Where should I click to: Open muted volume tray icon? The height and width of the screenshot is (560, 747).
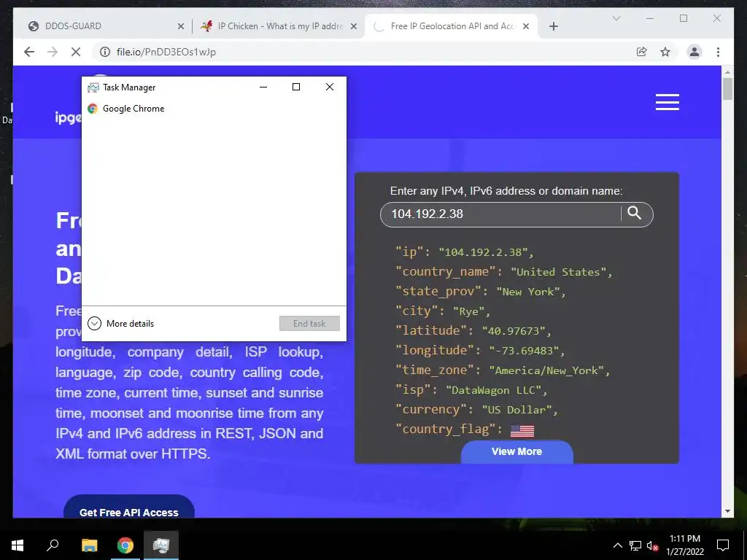[652, 545]
